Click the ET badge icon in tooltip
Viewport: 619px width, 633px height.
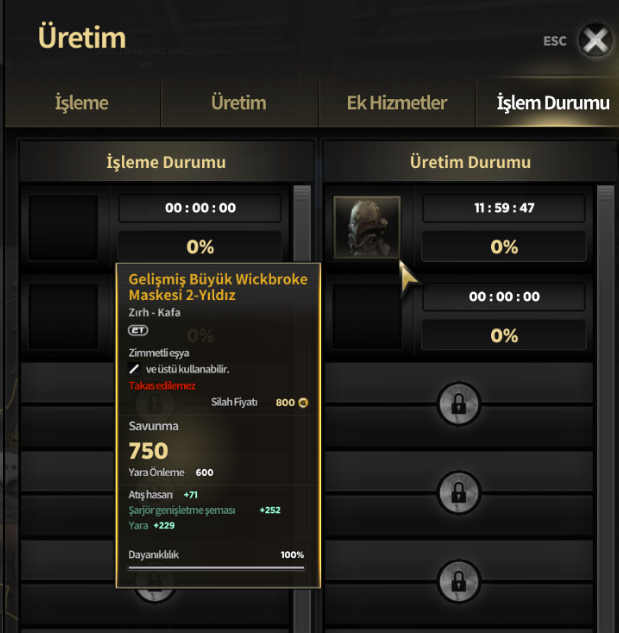(138, 330)
